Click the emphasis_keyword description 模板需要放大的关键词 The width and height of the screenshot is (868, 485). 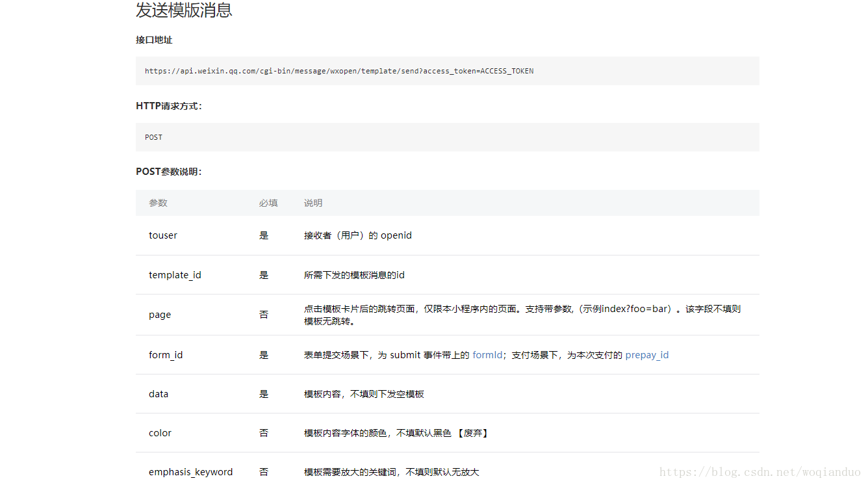391,472
